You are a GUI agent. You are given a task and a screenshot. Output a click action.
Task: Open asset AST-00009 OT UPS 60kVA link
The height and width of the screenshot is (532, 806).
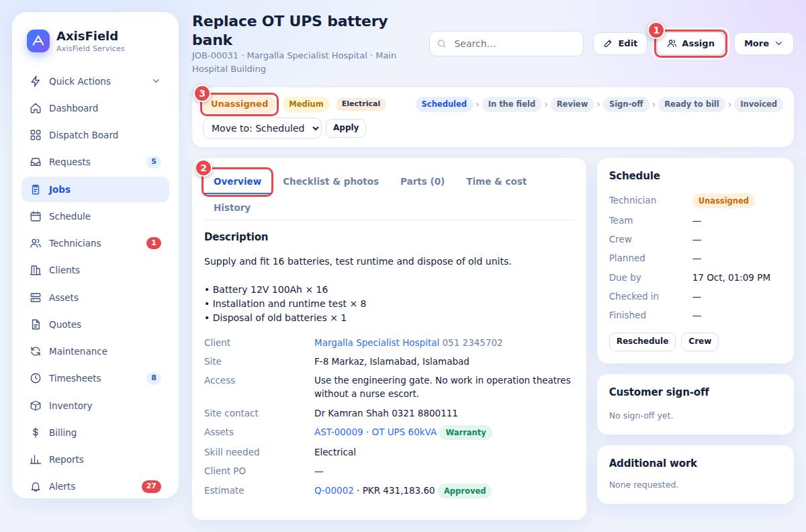click(375, 432)
